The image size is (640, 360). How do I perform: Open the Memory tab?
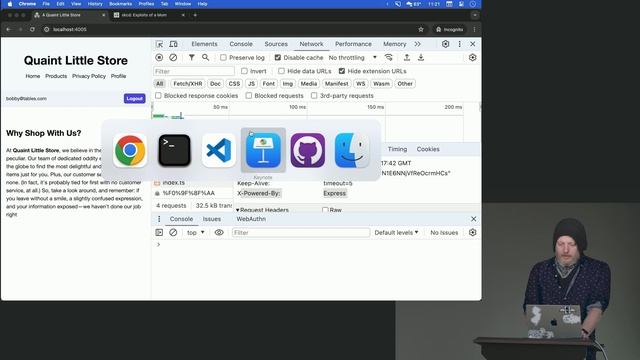pos(395,44)
